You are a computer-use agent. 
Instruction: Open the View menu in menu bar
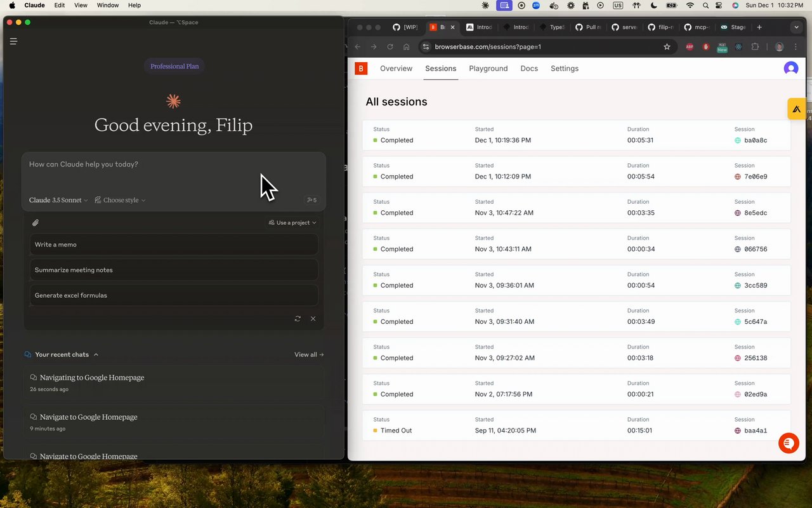[x=81, y=5]
